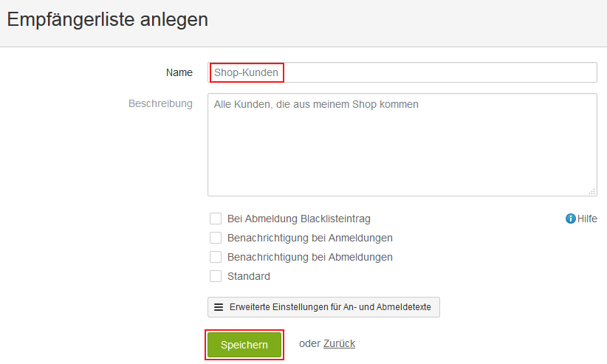Click the Beschreibung label
This screenshot has width=607, height=364.
click(161, 104)
